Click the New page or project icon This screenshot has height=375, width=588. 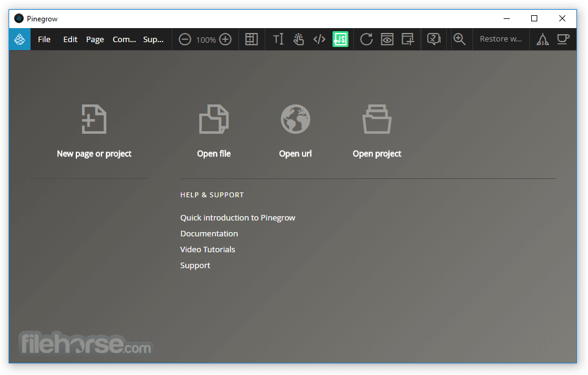click(94, 119)
